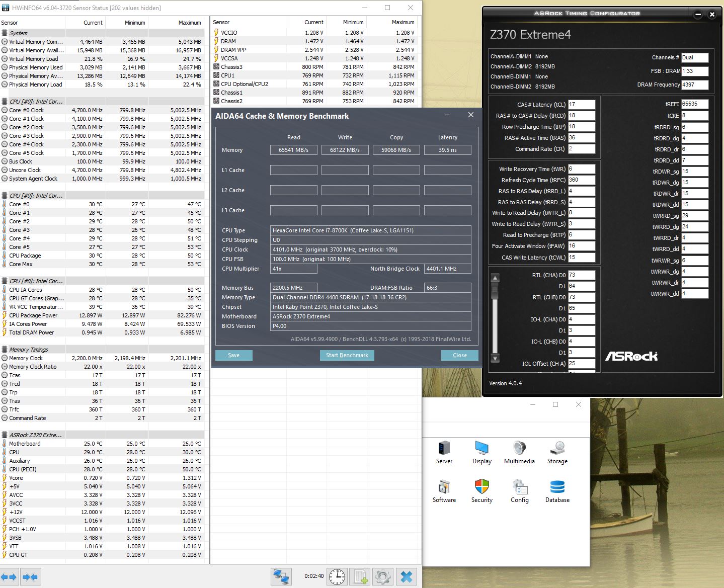
Task: Click the scroll up arrow in Timing Configurator
Action: coord(495,278)
